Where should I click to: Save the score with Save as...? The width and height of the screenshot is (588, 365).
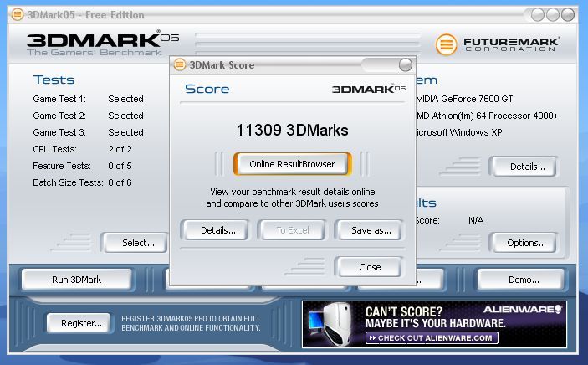(x=371, y=230)
